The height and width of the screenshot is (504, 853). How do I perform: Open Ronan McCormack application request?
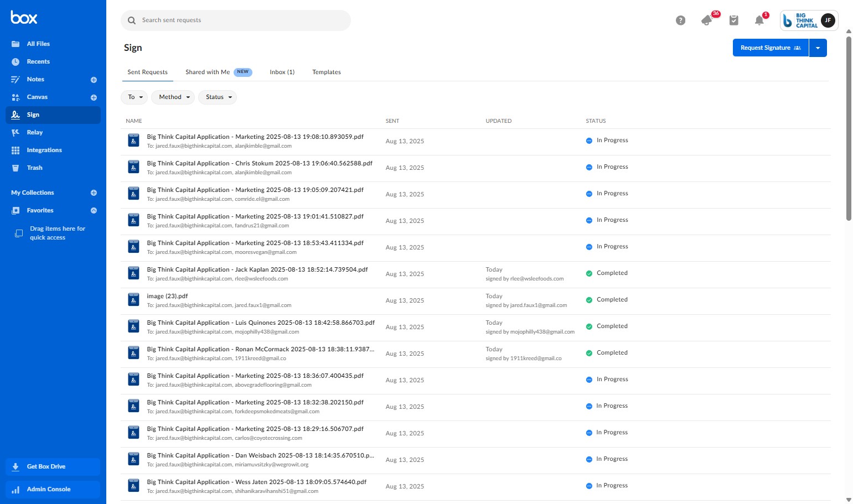[x=261, y=349]
